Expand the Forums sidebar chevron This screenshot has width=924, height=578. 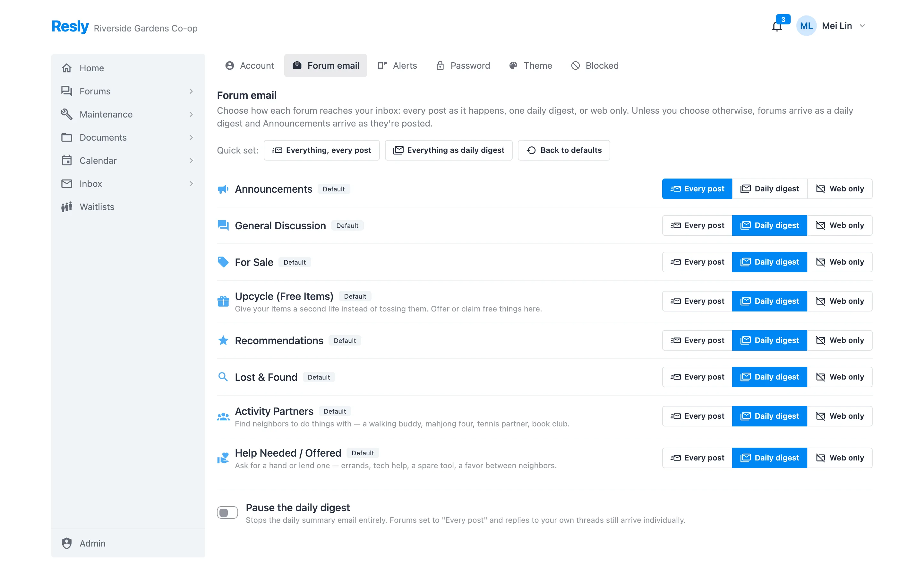coord(191,91)
